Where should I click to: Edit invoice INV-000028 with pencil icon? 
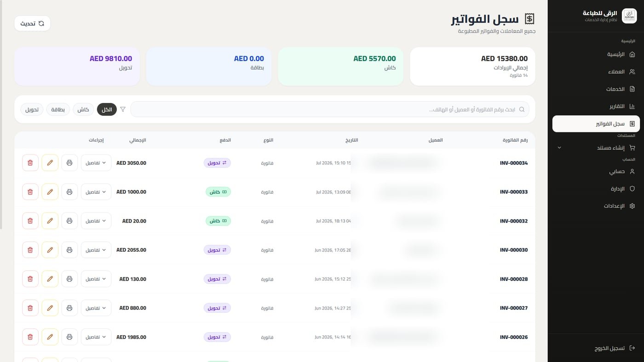click(50, 279)
